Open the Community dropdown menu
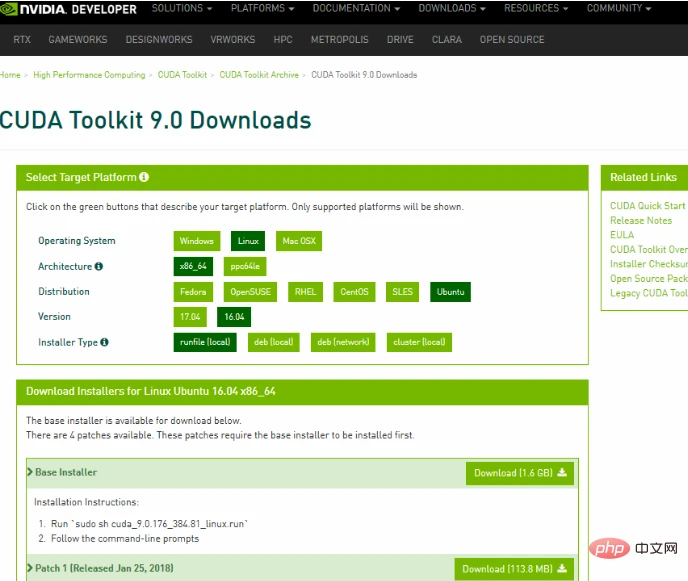The width and height of the screenshot is (688, 581). point(619,8)
